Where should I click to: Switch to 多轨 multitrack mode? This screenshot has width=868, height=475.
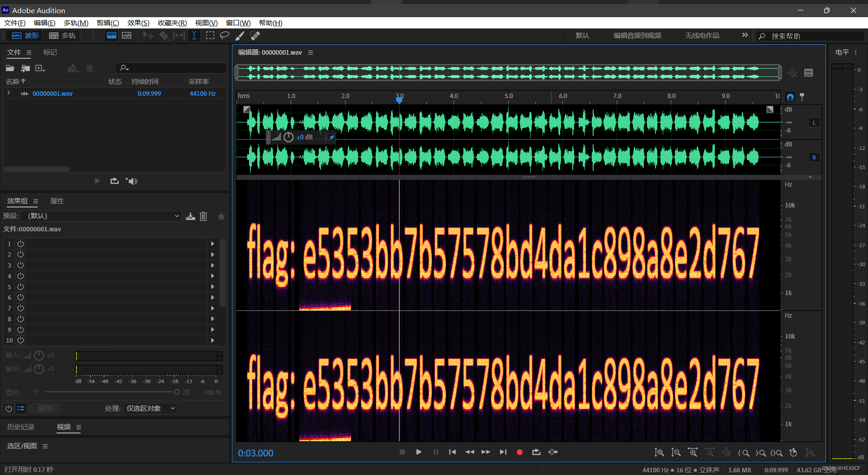(62, 36)
